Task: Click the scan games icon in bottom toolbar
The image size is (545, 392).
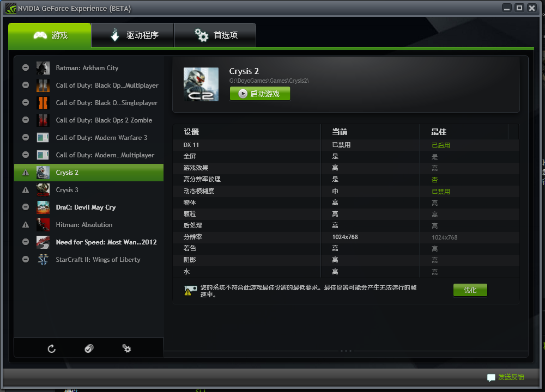Action: (x=89, y=348)
